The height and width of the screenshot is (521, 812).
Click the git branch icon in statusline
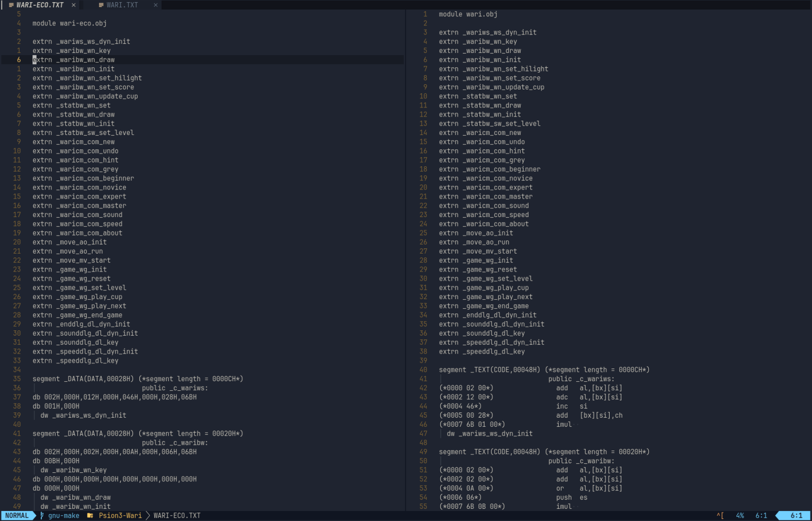pyautogui.click(x=42, y=516)
